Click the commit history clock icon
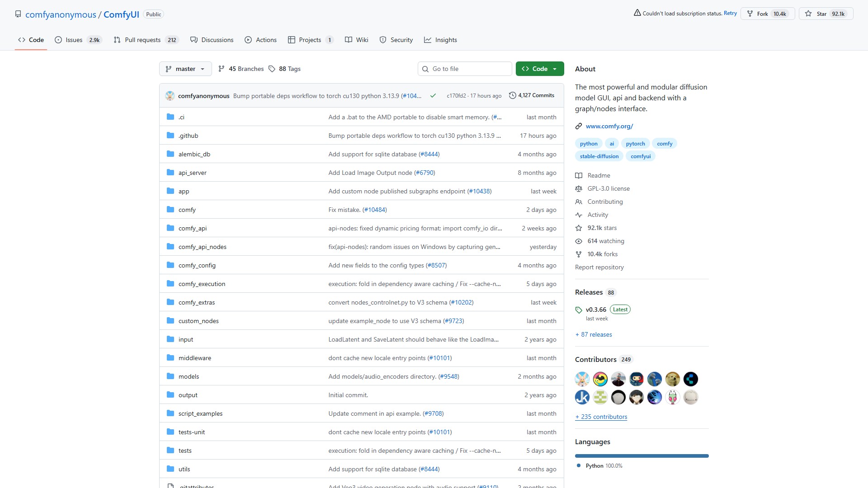Screen dimensions: 868x488 (x=512, y=95)
